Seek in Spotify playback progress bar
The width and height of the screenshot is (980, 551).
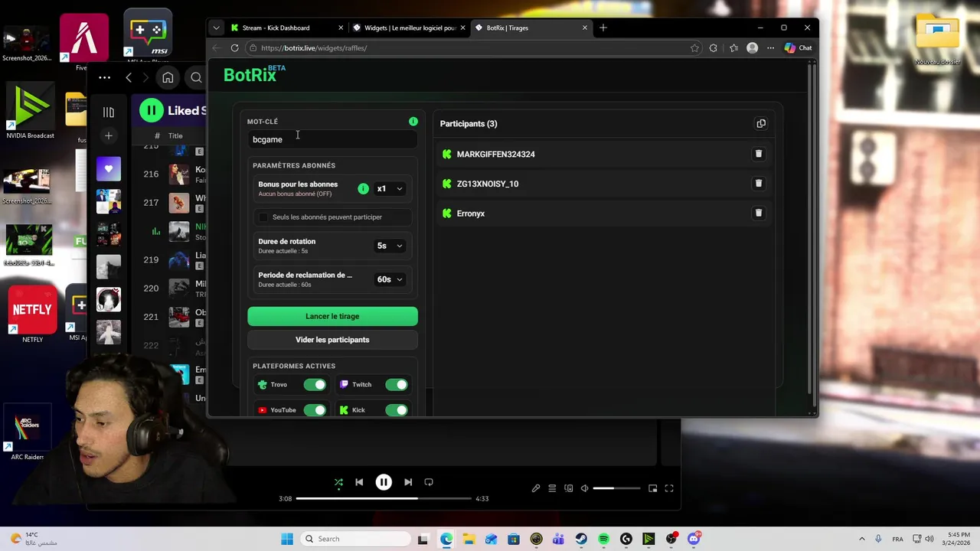(x=383, y=498)
